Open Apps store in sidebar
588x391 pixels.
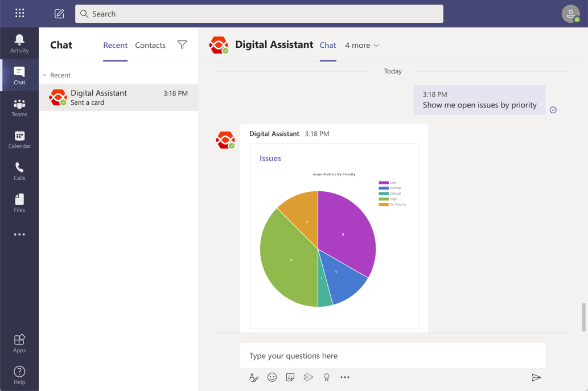click(19, 343)
